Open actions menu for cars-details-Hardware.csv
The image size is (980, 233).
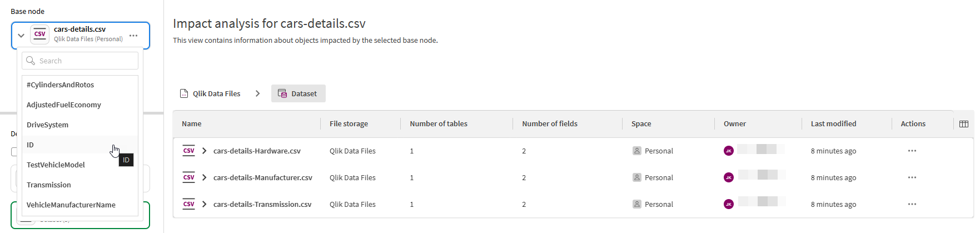tap(912, 151)
